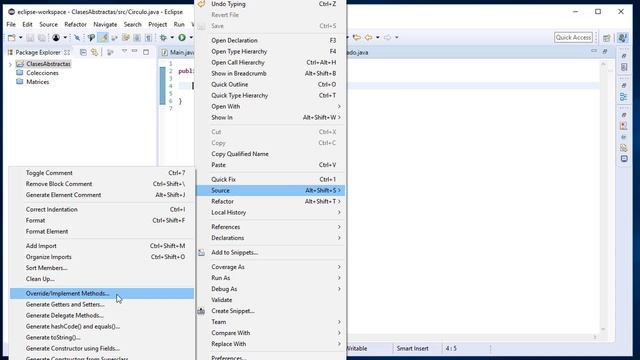Click the Quick Access search field

click(573, 38)
